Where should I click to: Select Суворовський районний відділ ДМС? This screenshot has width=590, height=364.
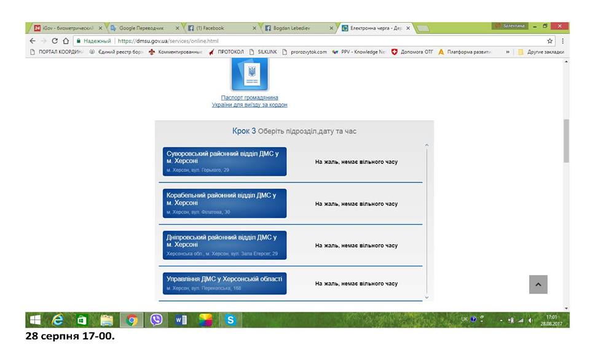[x=225, y=161]
